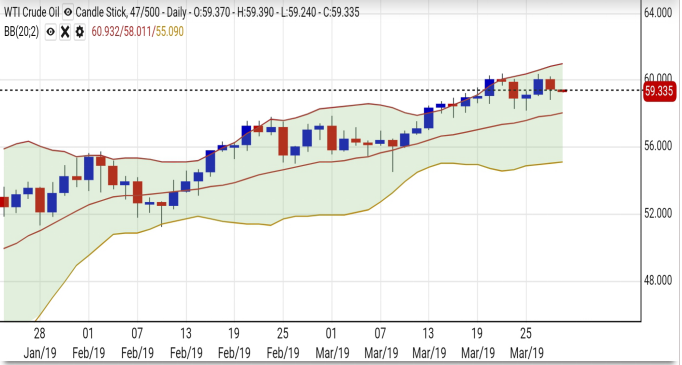The height and width of the screenshot is (365, 682).
Task: Click the yellow 55.090 lower band value
Action: (x=170, y=32)
